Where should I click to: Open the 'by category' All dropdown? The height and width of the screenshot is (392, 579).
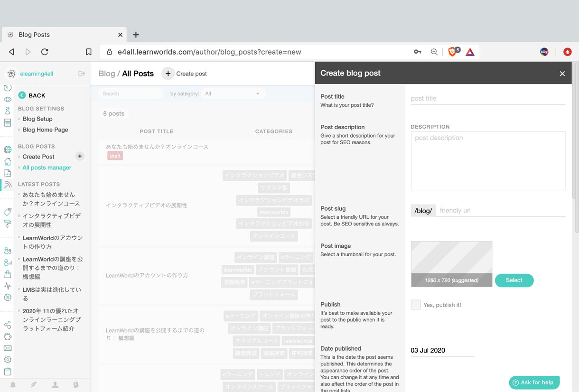pos(233,93)
